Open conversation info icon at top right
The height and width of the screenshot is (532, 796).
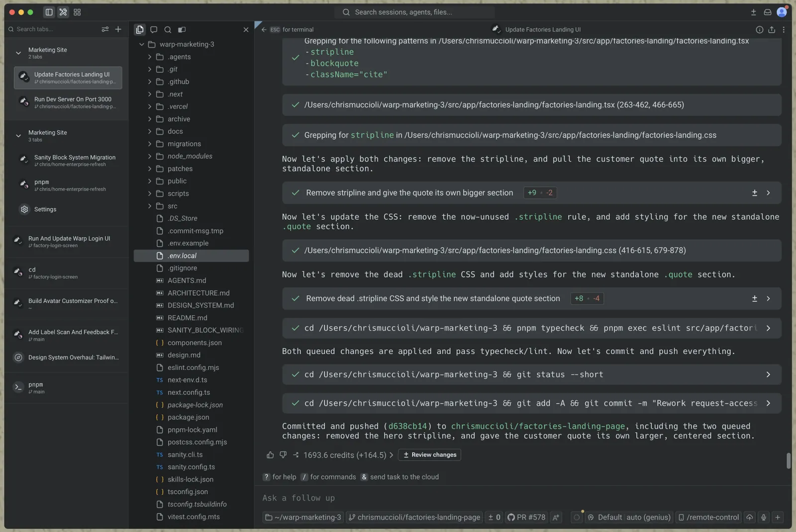760,29
